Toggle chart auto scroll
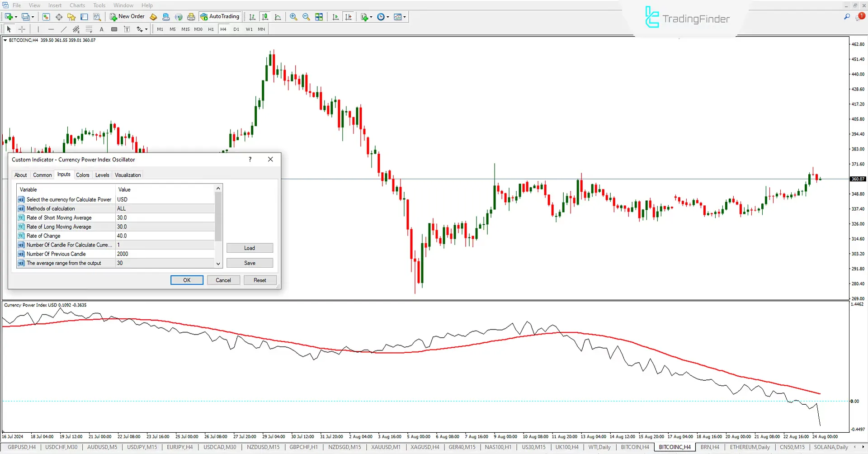868x454 pixels. tap(335, 17)
